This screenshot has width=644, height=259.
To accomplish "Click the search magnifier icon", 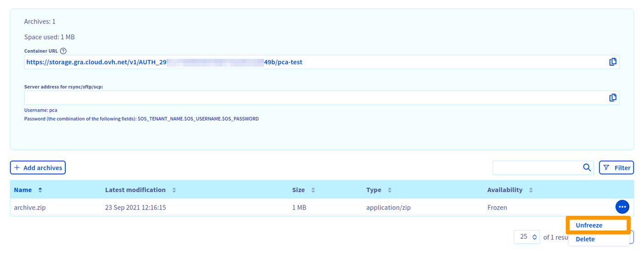I will tap(587, 168).
